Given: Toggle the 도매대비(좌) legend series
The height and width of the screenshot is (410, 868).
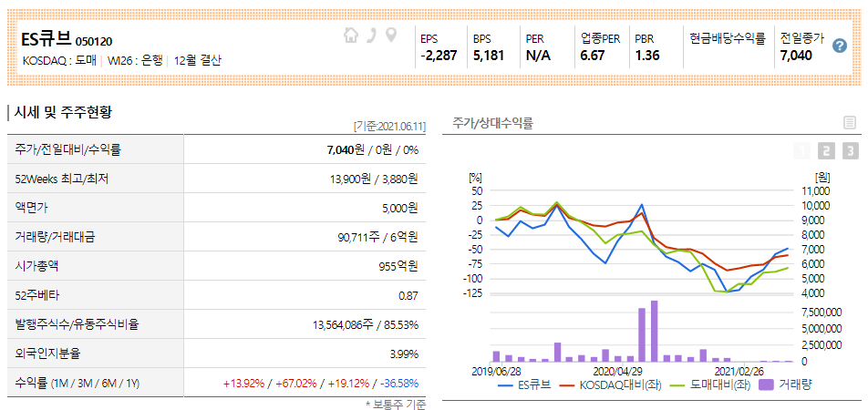Looking at the screenshot, I should (x=708, y=384).
